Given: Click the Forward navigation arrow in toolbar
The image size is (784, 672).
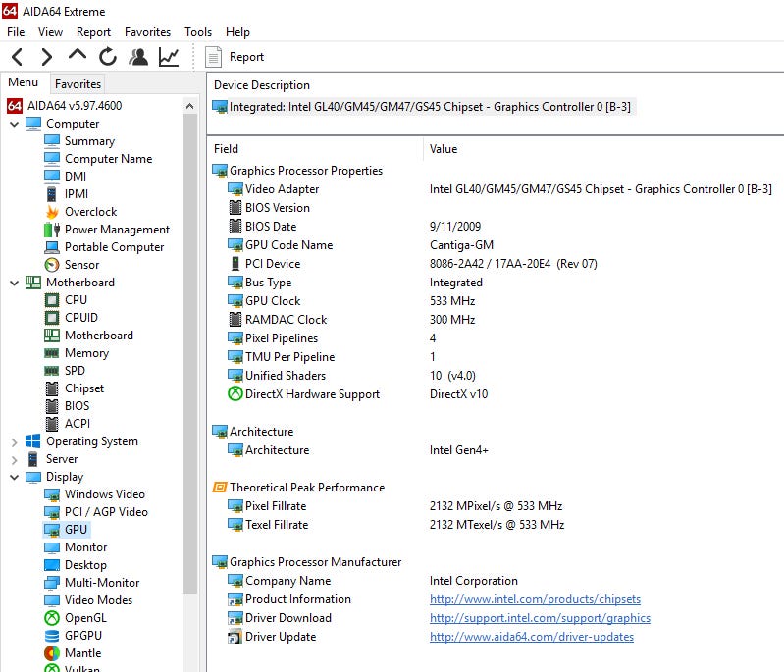Looking at the screenshot, I should (47, 57).
